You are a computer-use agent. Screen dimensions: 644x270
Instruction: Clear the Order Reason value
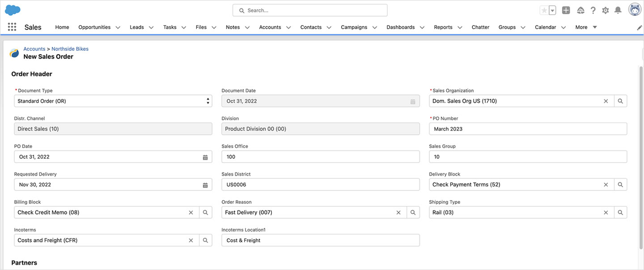(398, 212)
